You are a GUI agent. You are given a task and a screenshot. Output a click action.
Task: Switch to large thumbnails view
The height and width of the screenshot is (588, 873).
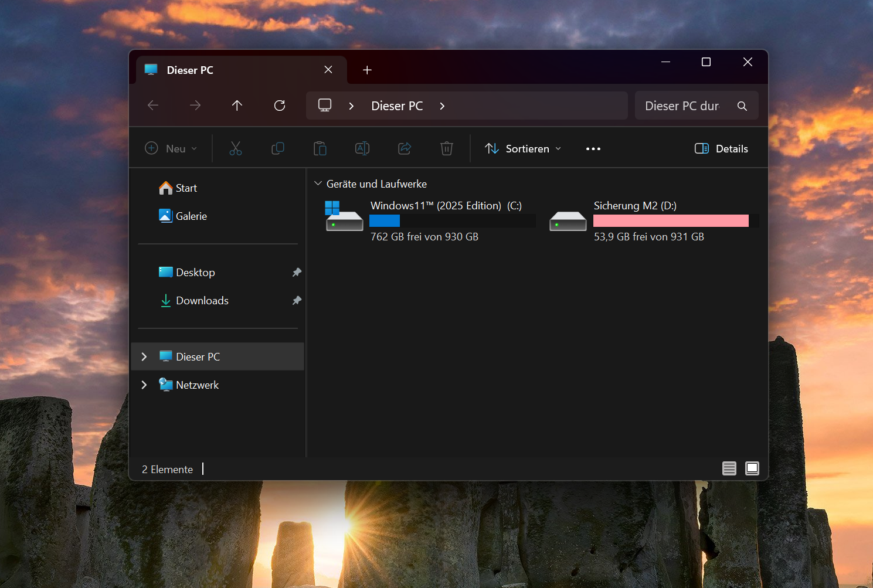pos(752,468)
